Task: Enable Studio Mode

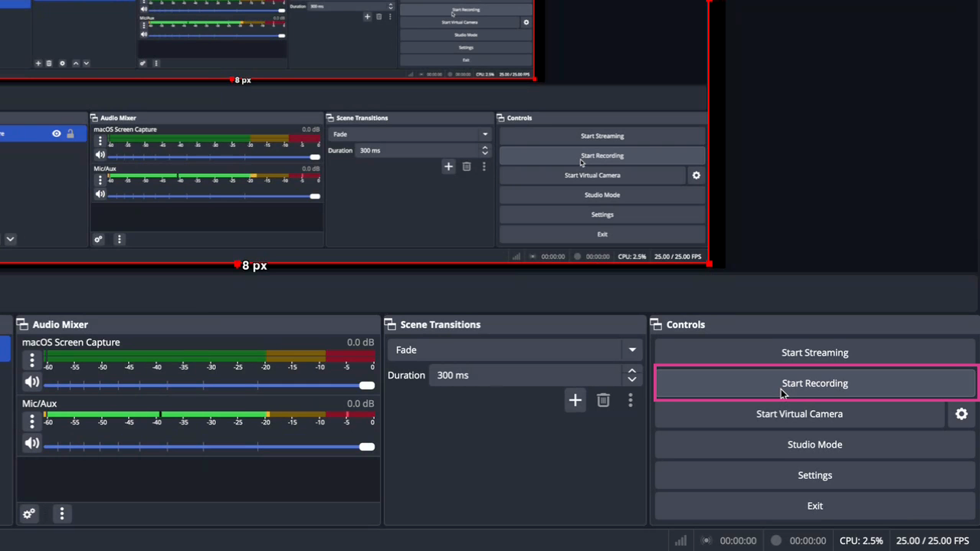Action: pos(814,444)
